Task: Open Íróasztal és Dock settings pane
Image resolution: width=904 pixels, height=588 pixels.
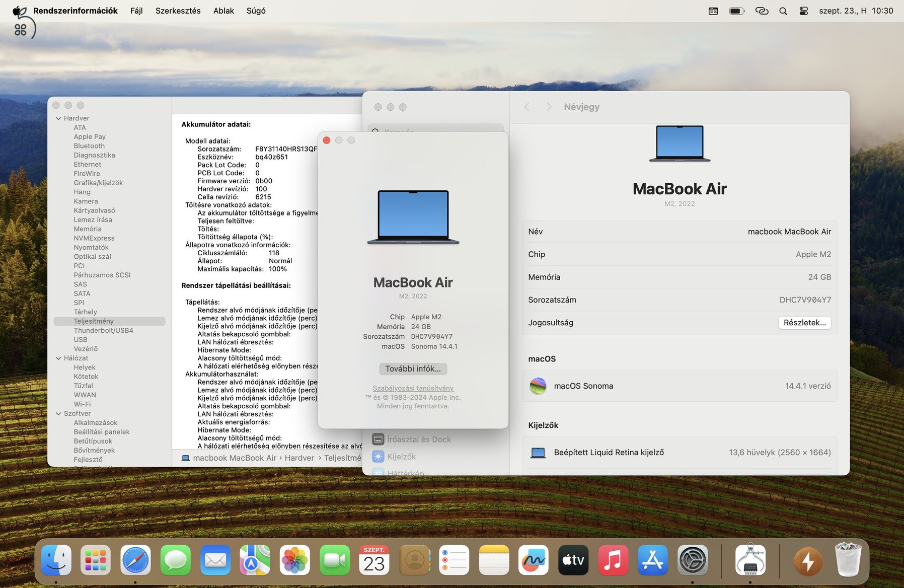Action: [x=411, y=439]
